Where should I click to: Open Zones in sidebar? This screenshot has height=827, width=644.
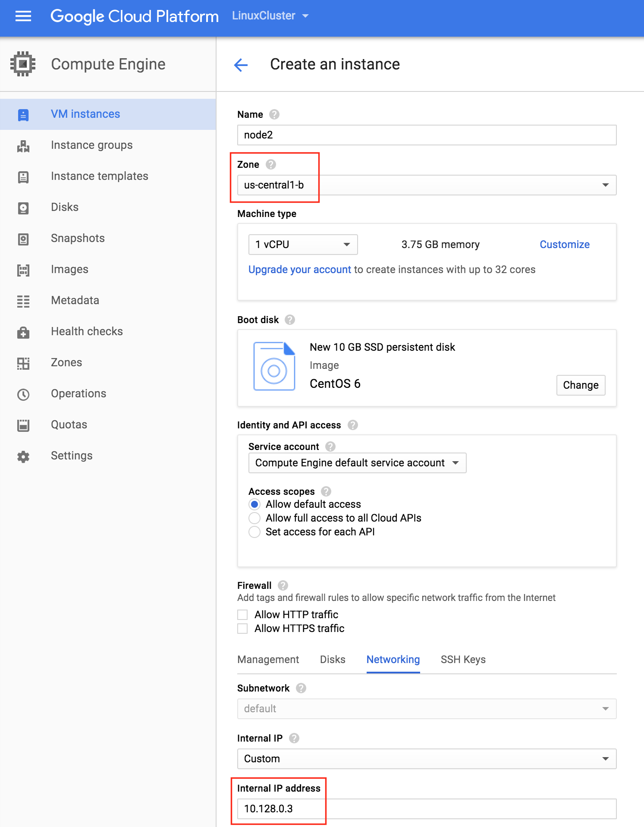(x=108, y=363)
